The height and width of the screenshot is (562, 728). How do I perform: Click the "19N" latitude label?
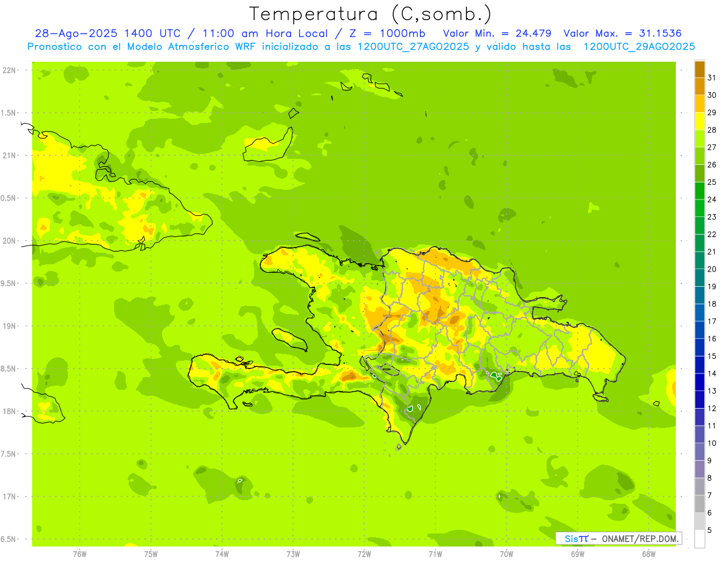(9, 326)
